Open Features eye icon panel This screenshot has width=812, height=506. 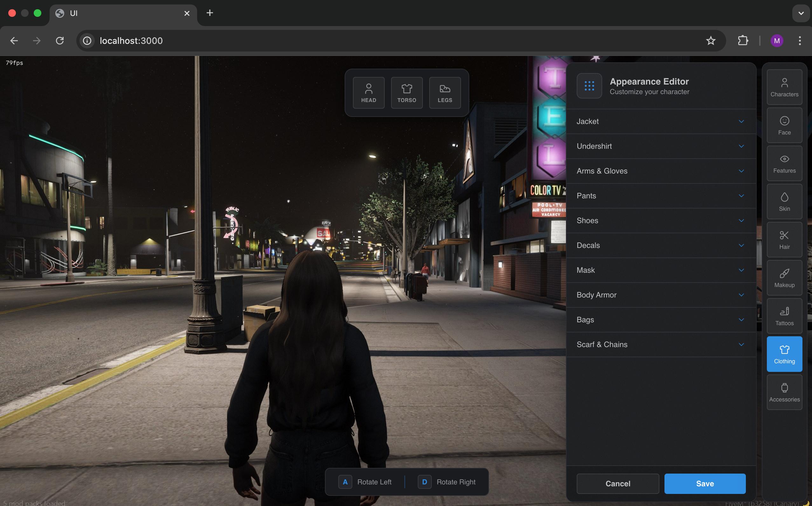(x=784, y=163)
